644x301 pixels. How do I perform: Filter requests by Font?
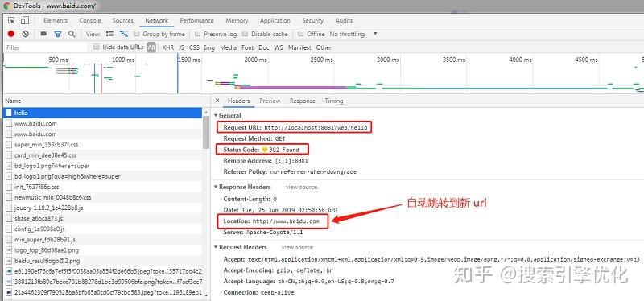(248, 47)
